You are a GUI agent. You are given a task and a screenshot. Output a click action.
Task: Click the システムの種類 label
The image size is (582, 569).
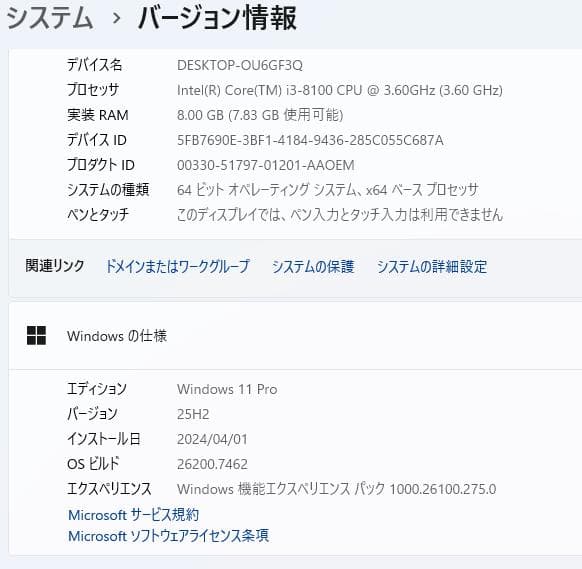108,190
